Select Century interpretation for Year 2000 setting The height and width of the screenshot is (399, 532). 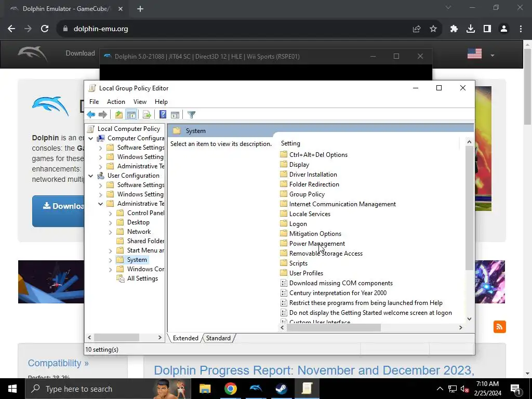tap(338, 293)
